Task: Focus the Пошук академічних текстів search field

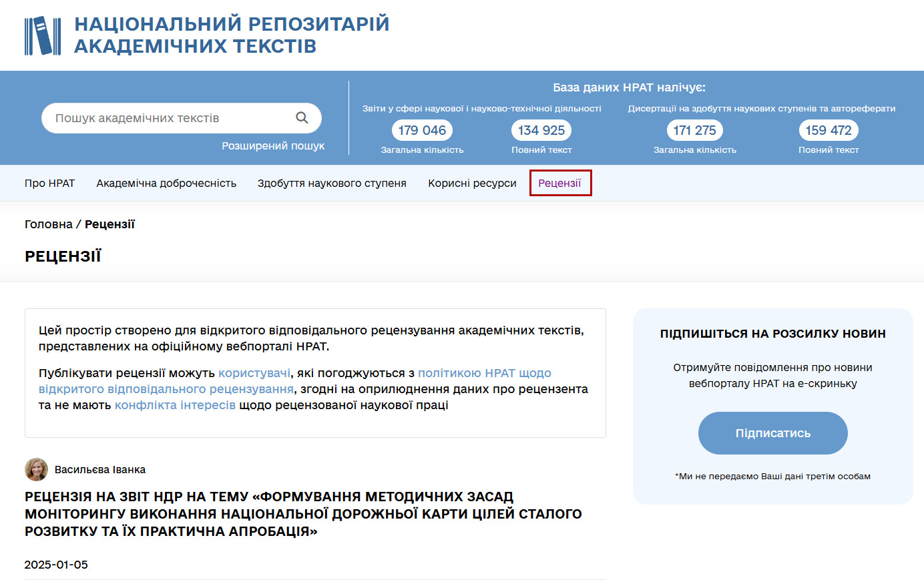Action: (182, 118)
